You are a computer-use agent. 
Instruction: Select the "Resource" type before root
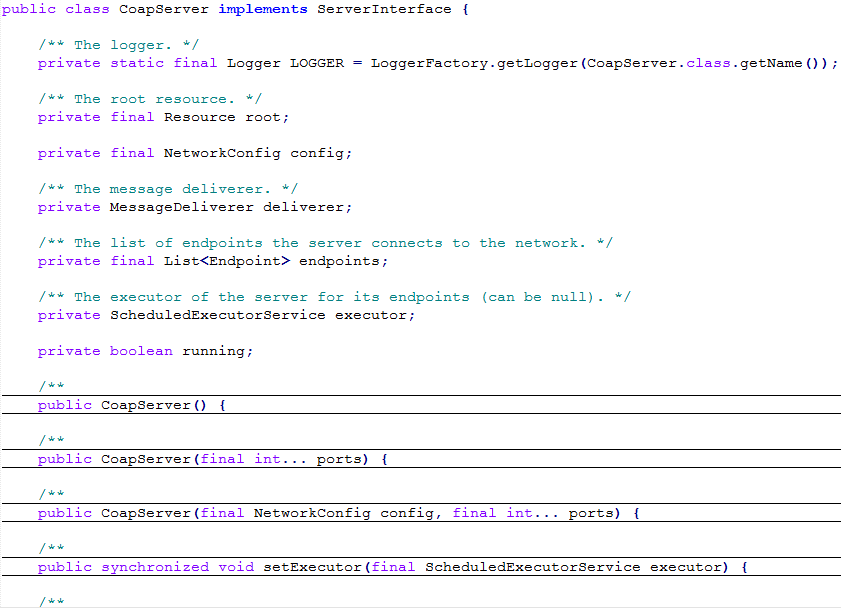pyautogui.click(x=200, y=118)
